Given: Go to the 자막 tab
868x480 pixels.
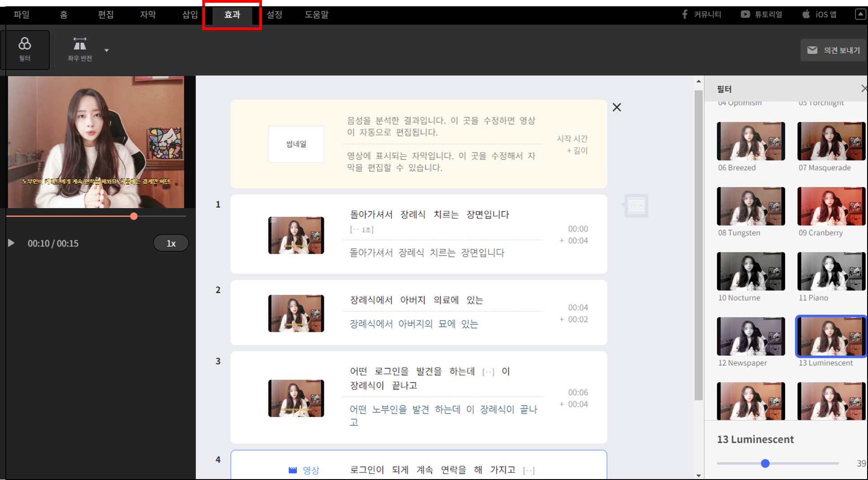Looking at the screenshot, I should [148, 14].
